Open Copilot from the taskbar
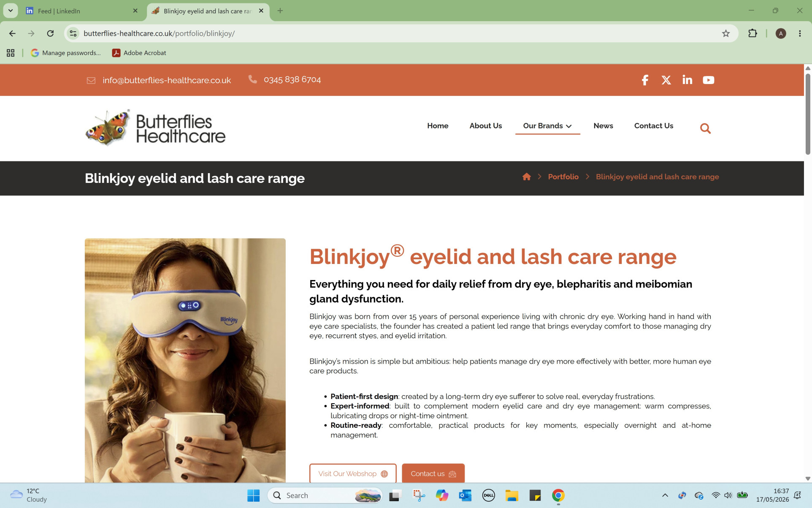The height and width of the screenshot is (508, 812). (442, 495)
